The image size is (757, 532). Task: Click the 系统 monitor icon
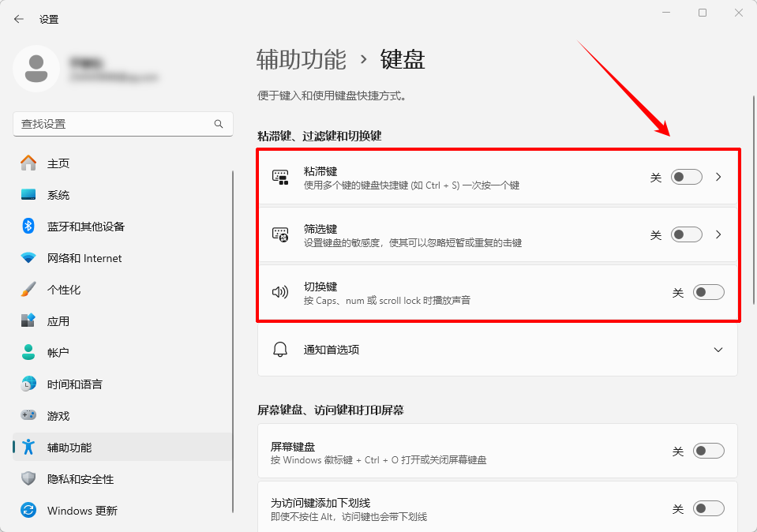(28, 194)
